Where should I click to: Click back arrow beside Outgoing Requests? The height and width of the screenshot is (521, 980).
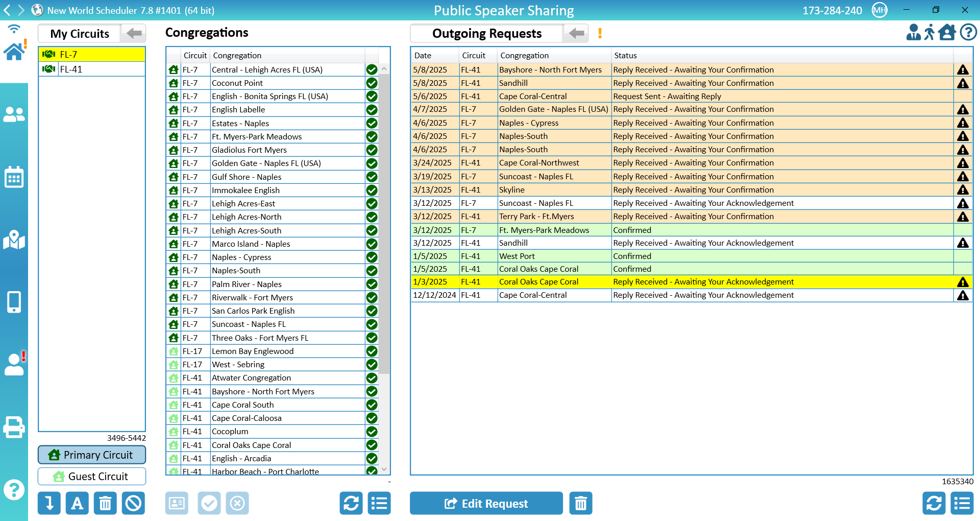point(576,34)
